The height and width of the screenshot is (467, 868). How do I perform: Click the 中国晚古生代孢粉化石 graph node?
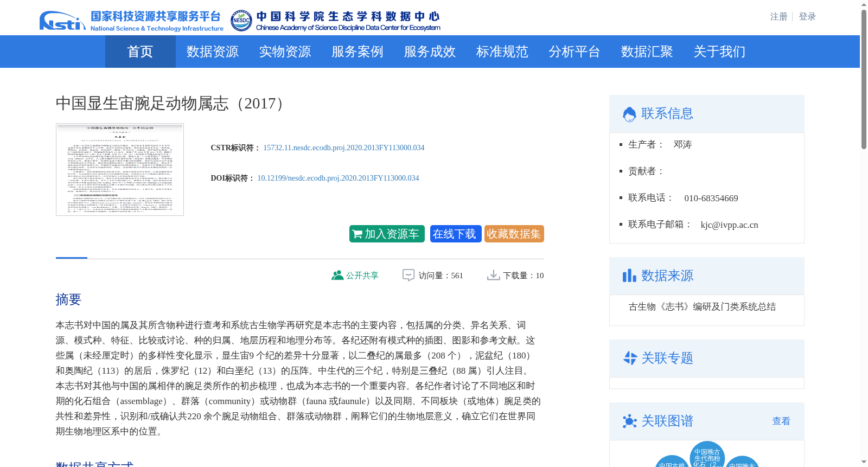[707, 456]
